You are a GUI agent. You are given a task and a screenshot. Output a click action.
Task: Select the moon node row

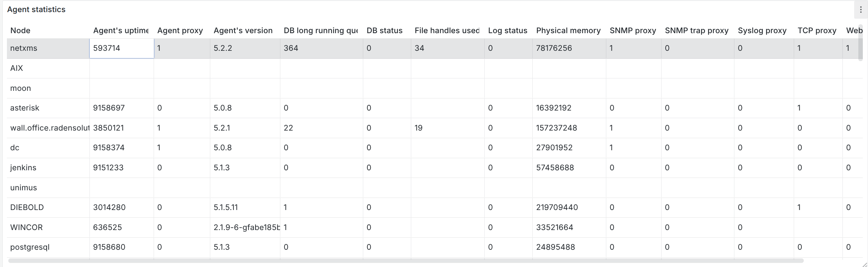pos(435,88)
